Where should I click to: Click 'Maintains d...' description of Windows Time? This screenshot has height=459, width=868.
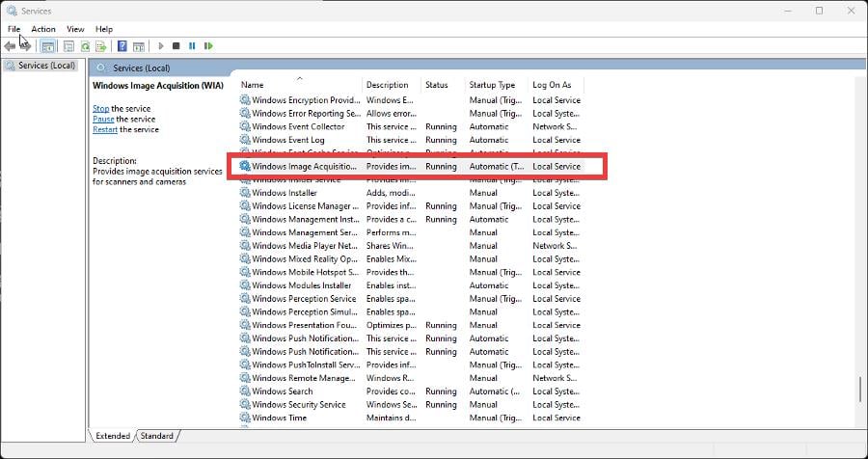click(x=391, y=418)
